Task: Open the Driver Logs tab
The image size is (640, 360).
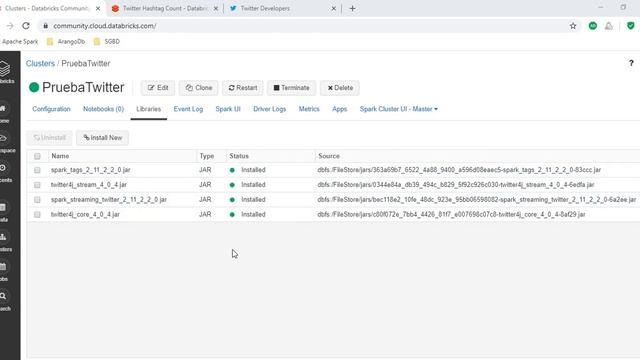Action: tap(269, 109)
